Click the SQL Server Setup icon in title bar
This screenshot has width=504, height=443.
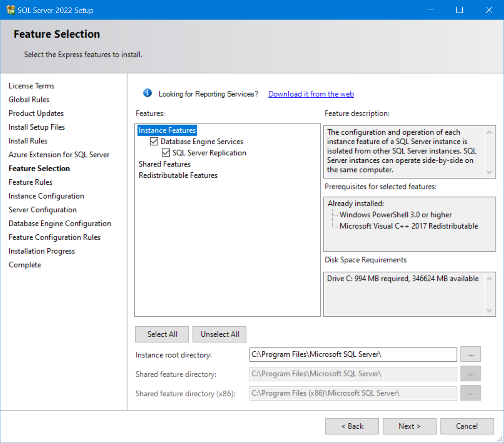click(x=10, y=9)
